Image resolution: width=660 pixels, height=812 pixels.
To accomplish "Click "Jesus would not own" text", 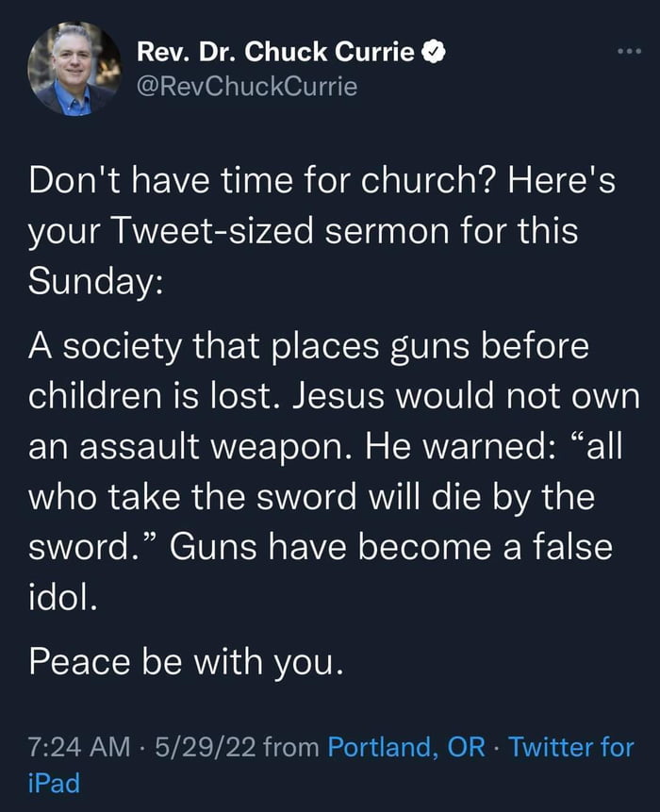I will (467, 396).
